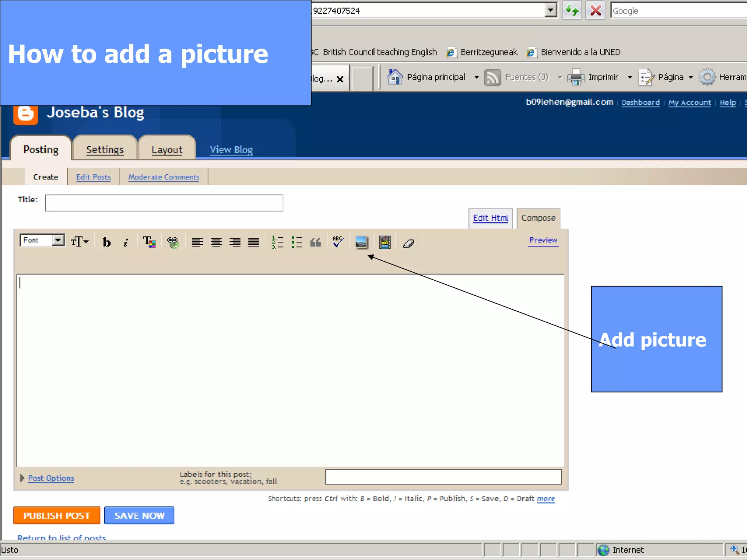Click the shortcuts more link
747x560 pixels.
click(546, 498)
